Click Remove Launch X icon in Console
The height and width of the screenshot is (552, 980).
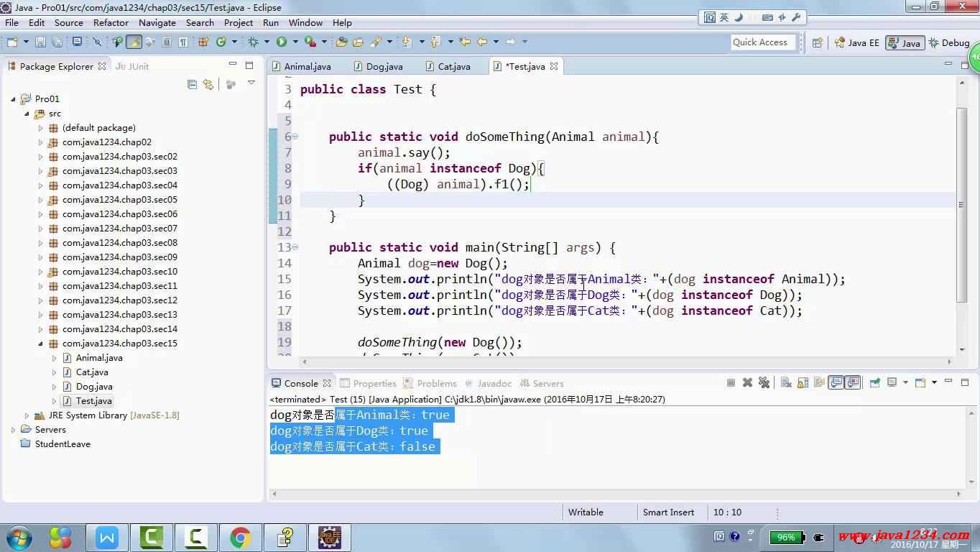(747, 382)
